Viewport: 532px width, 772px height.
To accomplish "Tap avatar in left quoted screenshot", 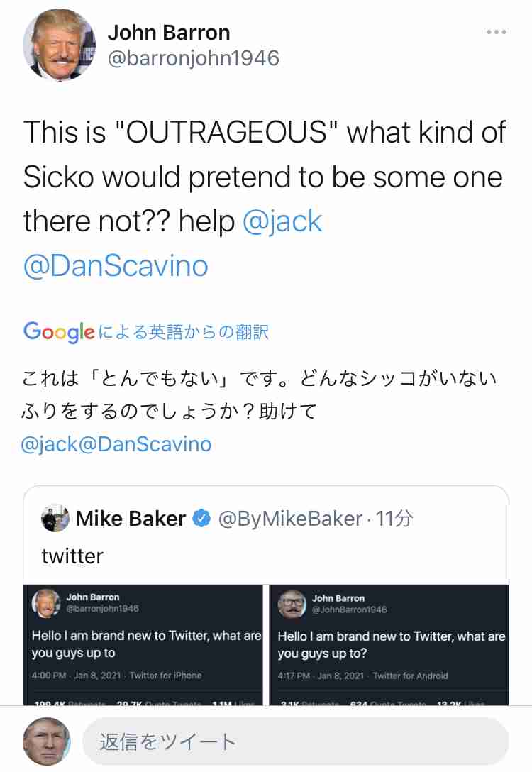I will coord(46,603).
